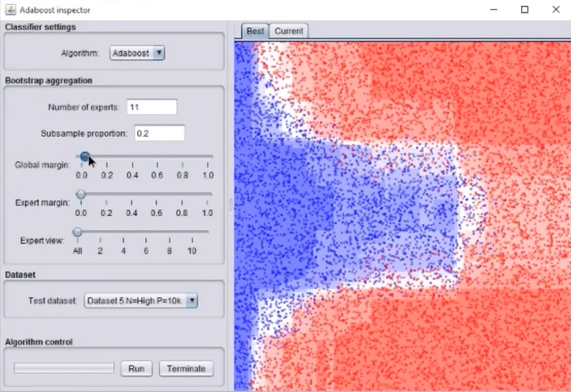The height and width of the screenshot is (392, 571).
Task: Open the Algorithm dropdown showing Adaboost
Action: tap(137, 53)
